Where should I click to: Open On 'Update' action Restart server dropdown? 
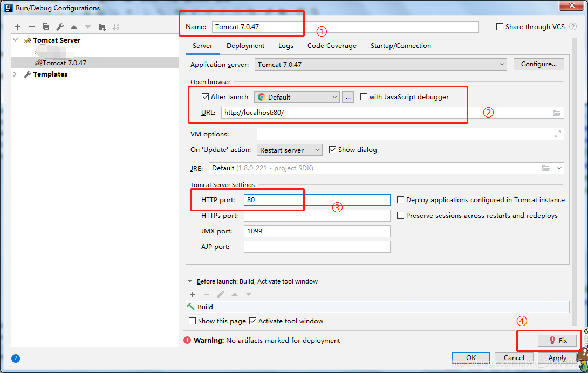point(290,150)
